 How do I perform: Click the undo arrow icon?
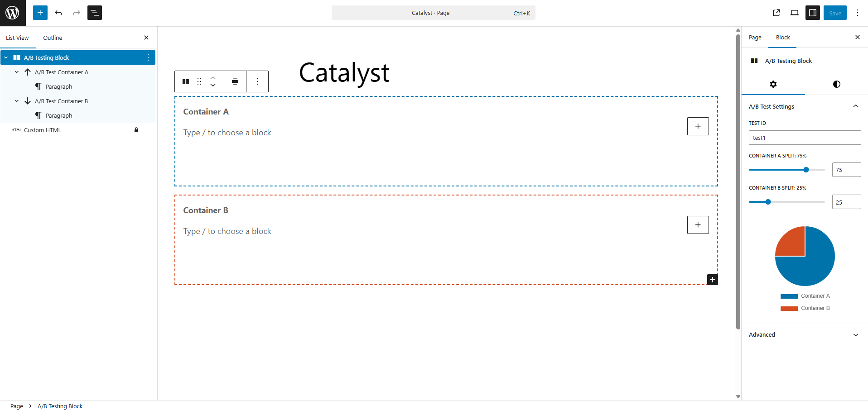point(58,13)
